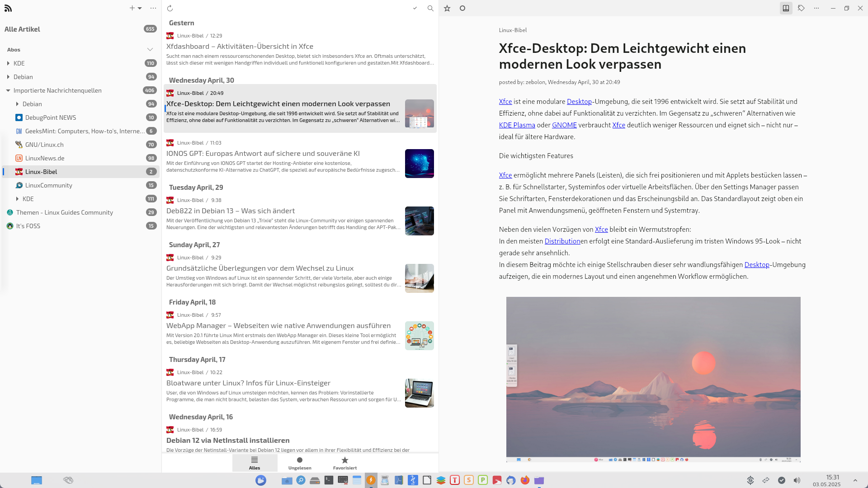Image resolution: width=868 pixels, height=488 pixels.
Task: Click the RSS feed logo icon
Action: tap(8, 8)
